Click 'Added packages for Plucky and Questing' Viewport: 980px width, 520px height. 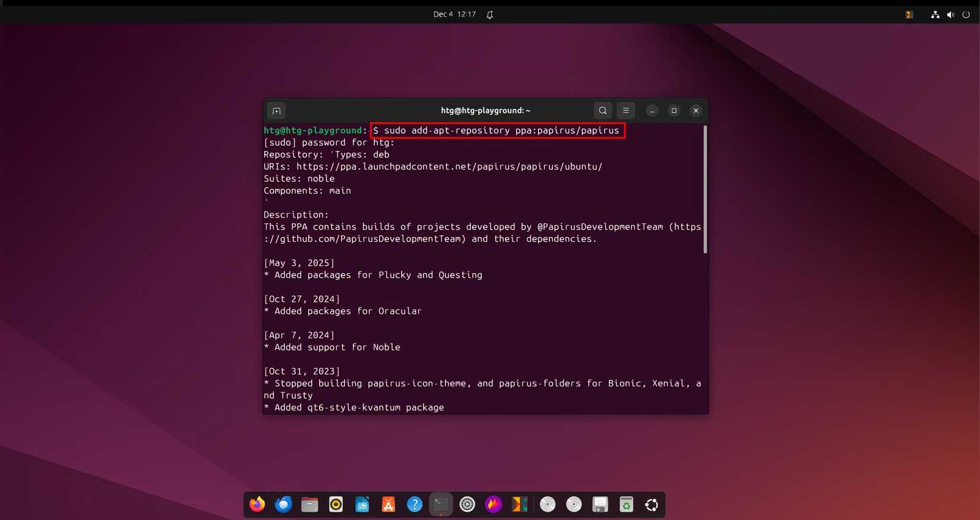tap(373, 275)
